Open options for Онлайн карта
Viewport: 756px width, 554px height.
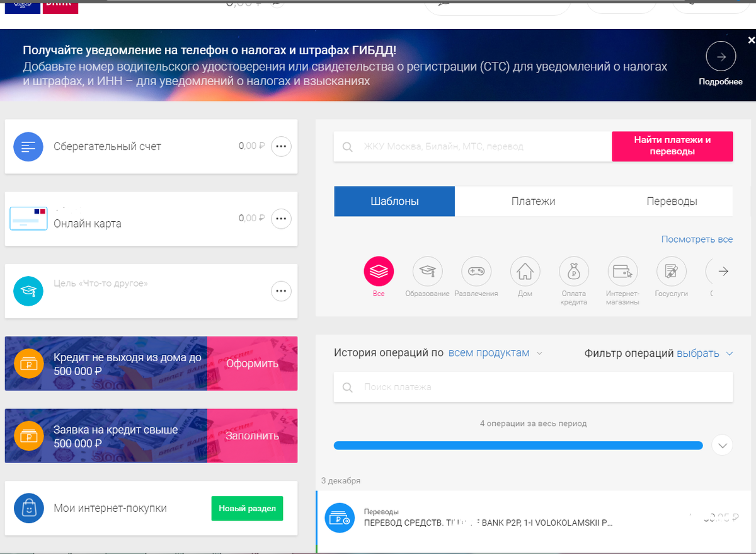coord(281,219)
